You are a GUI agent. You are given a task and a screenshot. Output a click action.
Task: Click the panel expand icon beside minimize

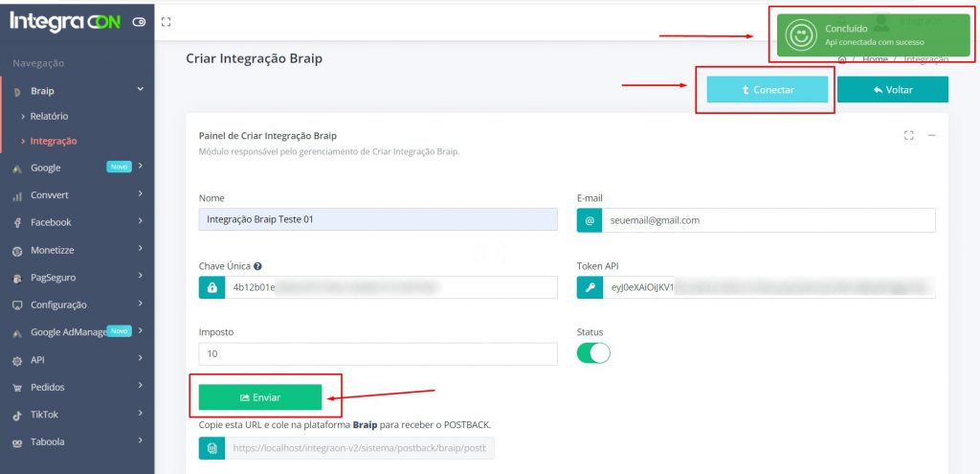tap(908, 136)
